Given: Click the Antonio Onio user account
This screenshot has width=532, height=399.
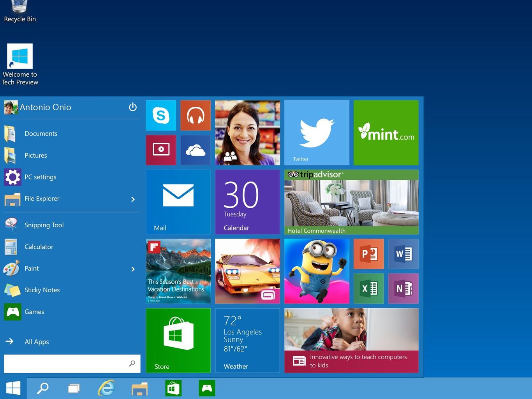Looking at the screenshot, I should click(x=38, y=107).
